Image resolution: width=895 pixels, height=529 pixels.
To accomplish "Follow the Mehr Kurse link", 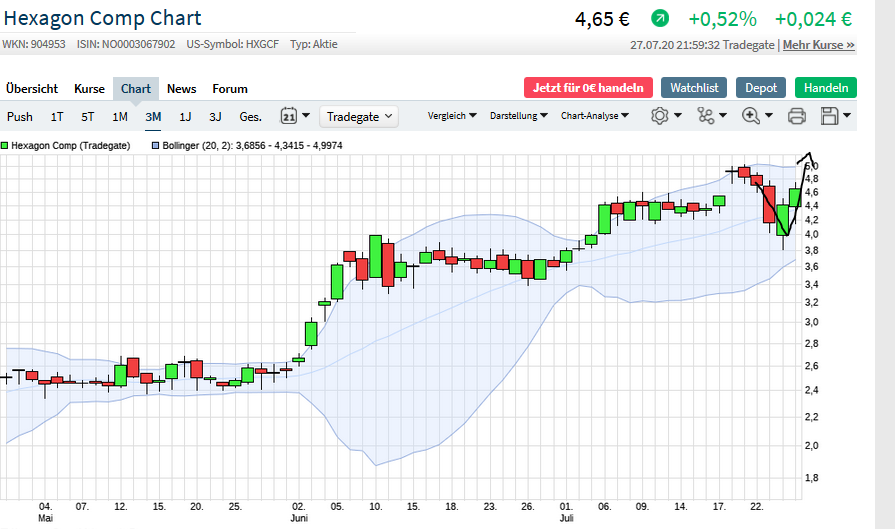I will click(x=818, y=45).
